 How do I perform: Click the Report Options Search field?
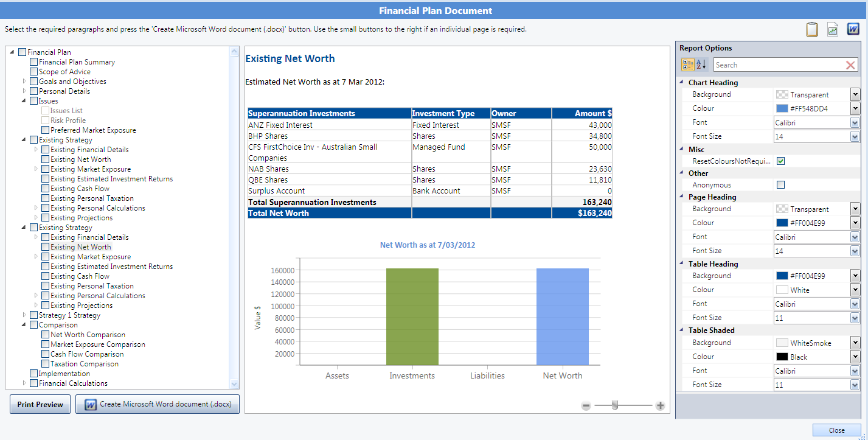[x=779, y=65]
